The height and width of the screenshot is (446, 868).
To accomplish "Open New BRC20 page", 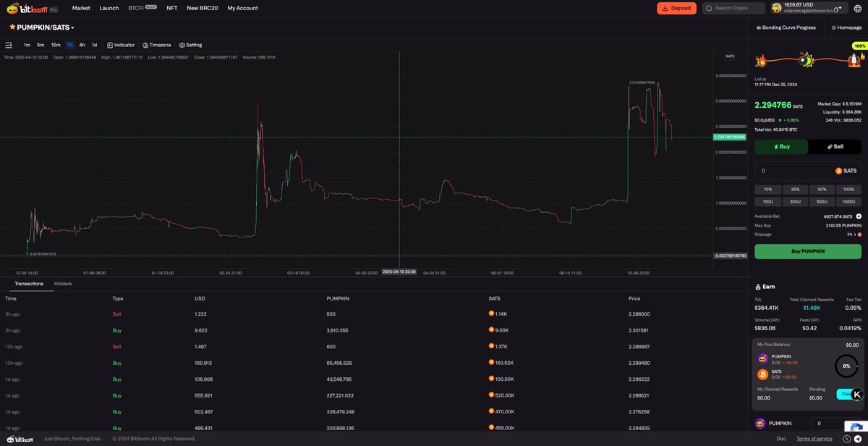I will 203,8.
